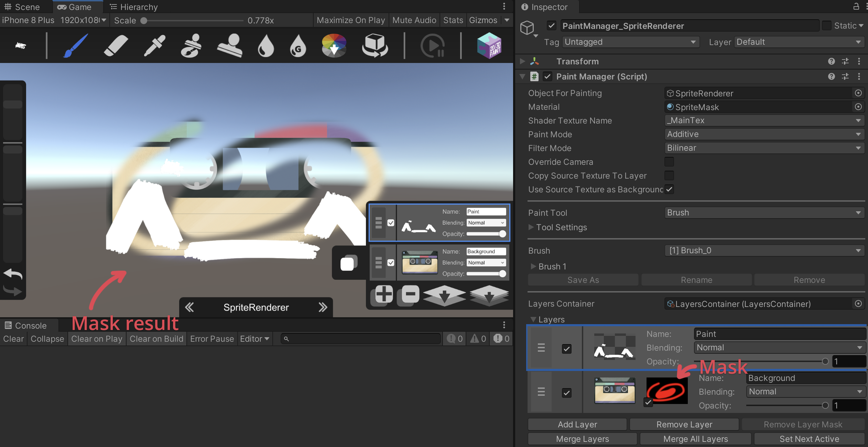Viewport: 868px width, 447px height.
Task: Toggle the layers panel square button
Action: click(348, 263)
